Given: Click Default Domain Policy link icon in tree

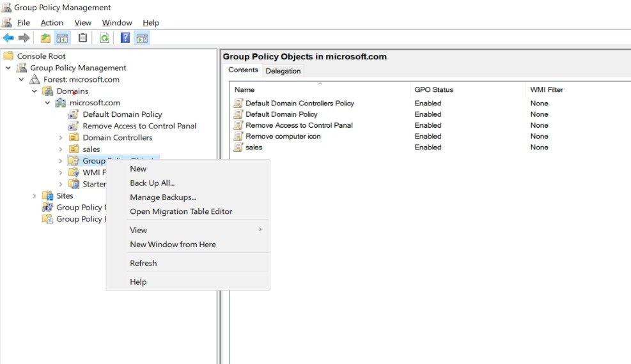Looking at the screenshot, I should 74,114.
